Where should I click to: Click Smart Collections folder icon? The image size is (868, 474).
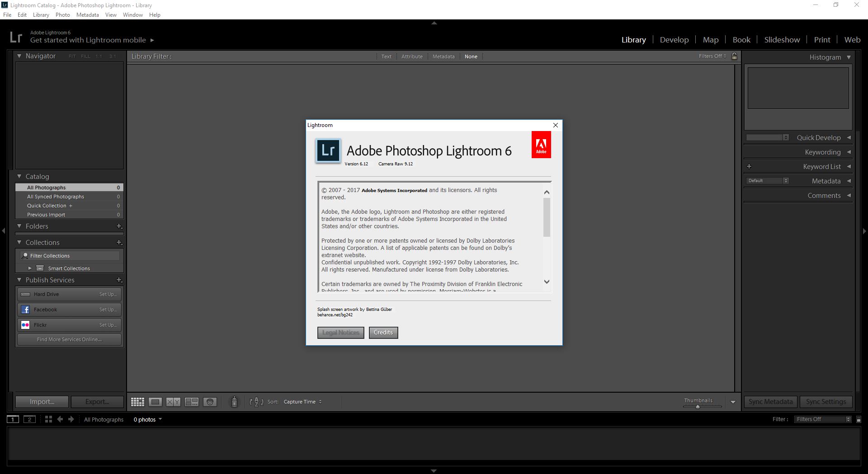point(40,268)
